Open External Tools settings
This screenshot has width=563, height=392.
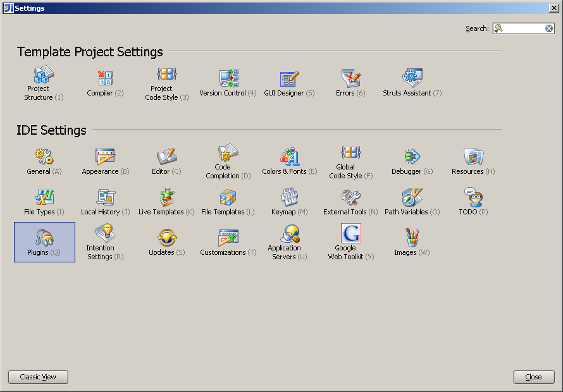pyautogui.click(x=351, y=202)
